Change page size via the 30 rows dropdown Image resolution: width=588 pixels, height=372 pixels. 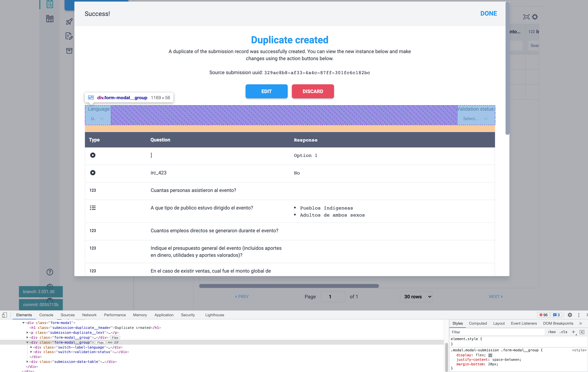tap(416, 297)
